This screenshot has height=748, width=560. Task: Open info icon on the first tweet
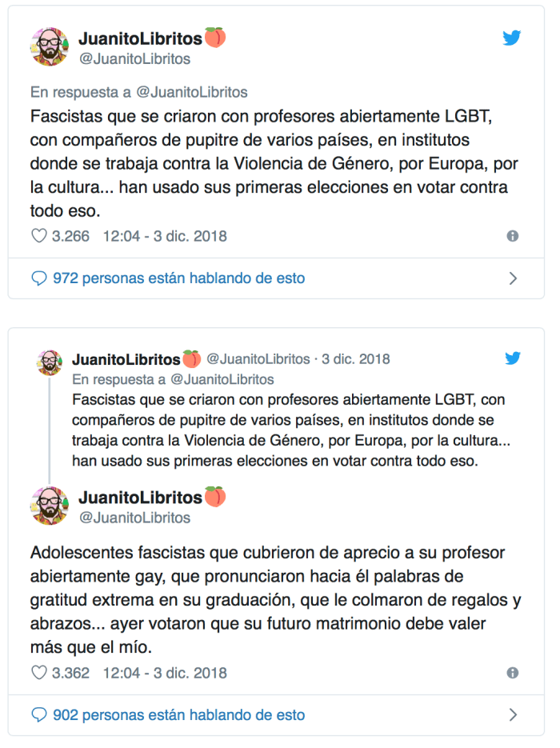[513, 236]
